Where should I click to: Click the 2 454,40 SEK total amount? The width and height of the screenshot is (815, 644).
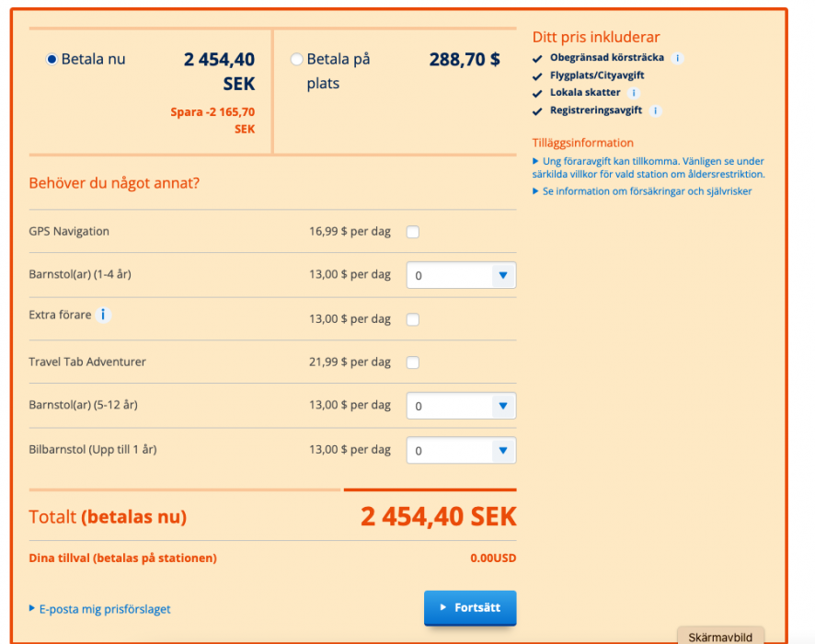pos(438,517)
